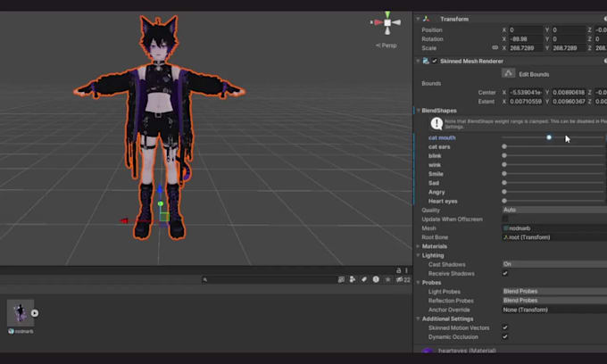Toggle the Receive Shadows checkbox

click(505, 273)
